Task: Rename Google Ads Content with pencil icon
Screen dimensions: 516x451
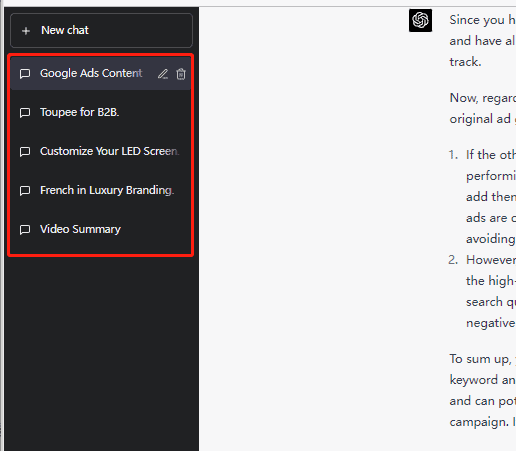Action: (163, 74)
